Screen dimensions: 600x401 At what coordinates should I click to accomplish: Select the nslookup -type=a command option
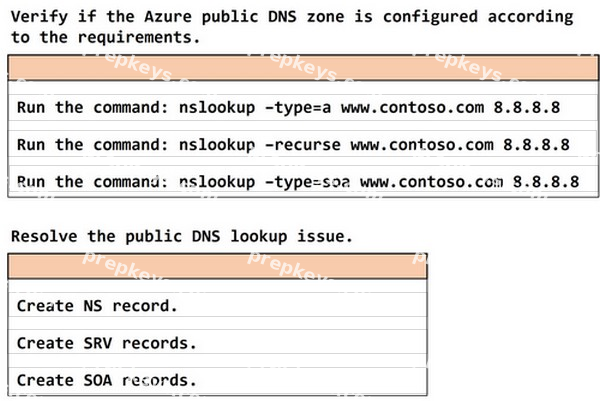tap(303, 108)
